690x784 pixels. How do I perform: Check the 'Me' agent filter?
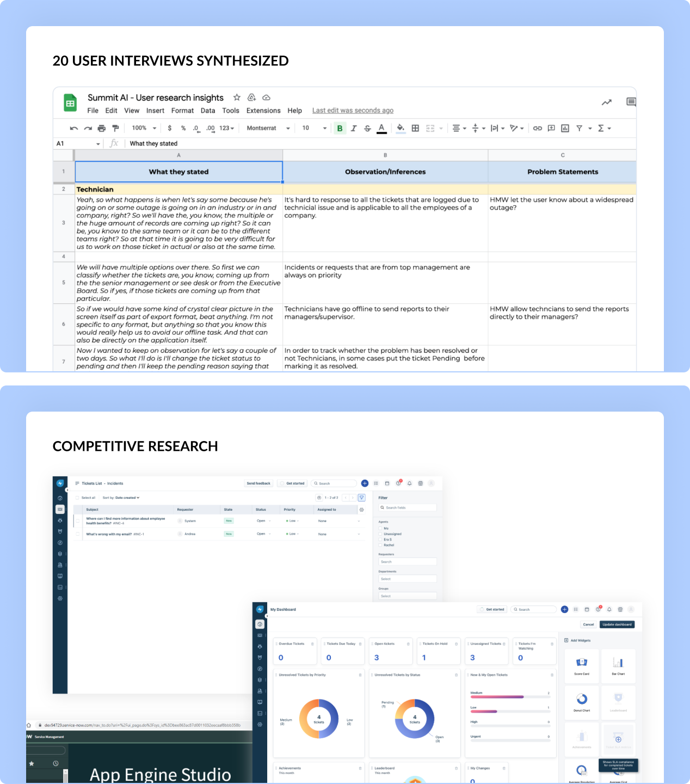pyautogui.click(x=380, y=529)
